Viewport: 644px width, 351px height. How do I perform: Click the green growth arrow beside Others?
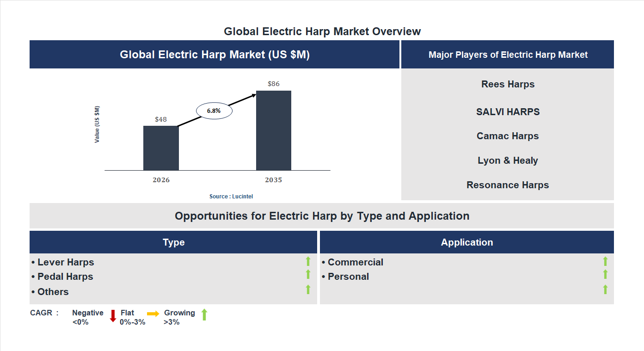pyautogui.click(x=308, y=289)
